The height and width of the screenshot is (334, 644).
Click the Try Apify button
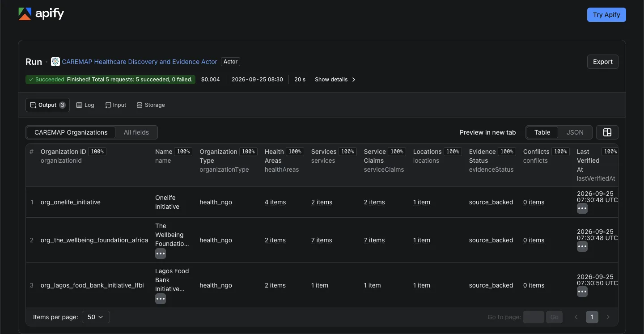(x=606, y=15)
